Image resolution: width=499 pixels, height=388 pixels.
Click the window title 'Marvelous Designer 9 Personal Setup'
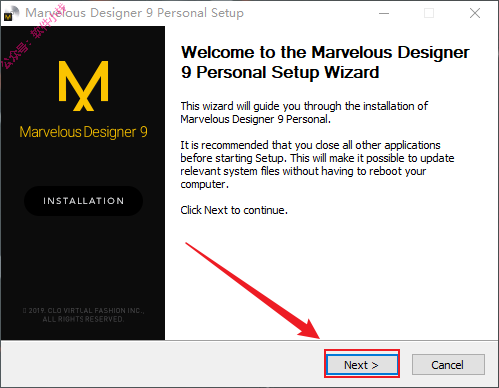tap(134, 13)
